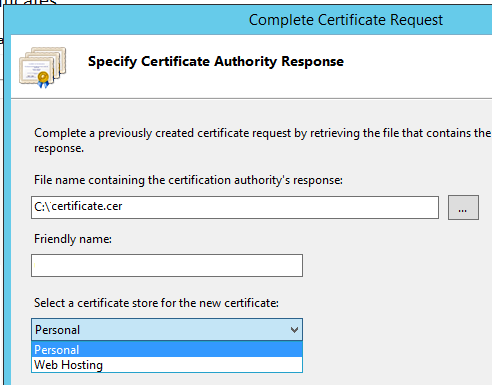Collapse the certificate store dropdown arrow
This screenshot has height=385, width=492.
pos(294,330)
